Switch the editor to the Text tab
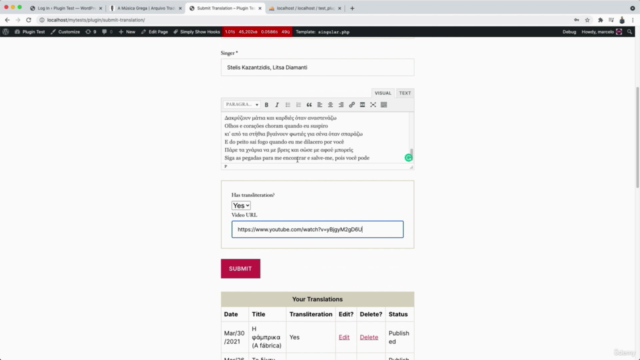This screenshot has width=640, height=360. [x=405, y=93]
